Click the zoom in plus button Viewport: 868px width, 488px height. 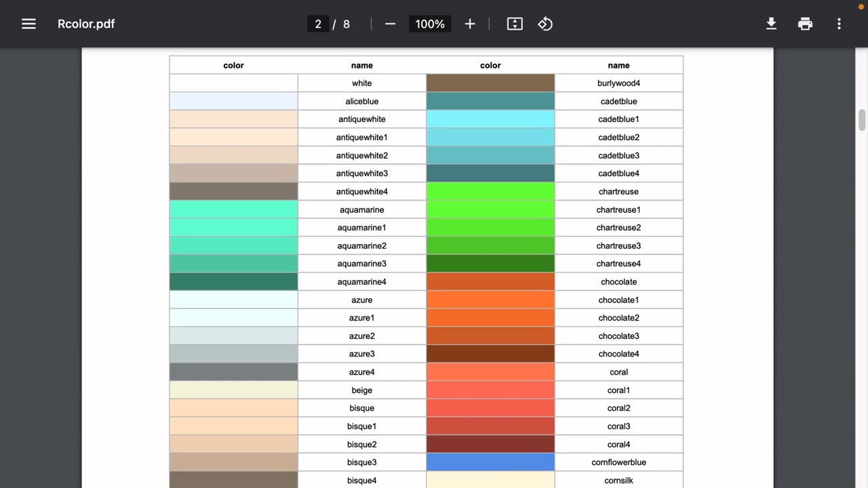470,24
